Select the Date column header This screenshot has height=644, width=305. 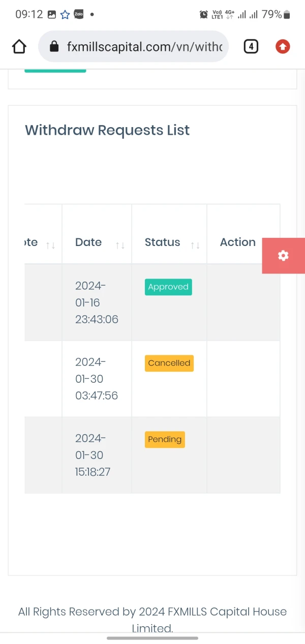[x=88, y=242]
